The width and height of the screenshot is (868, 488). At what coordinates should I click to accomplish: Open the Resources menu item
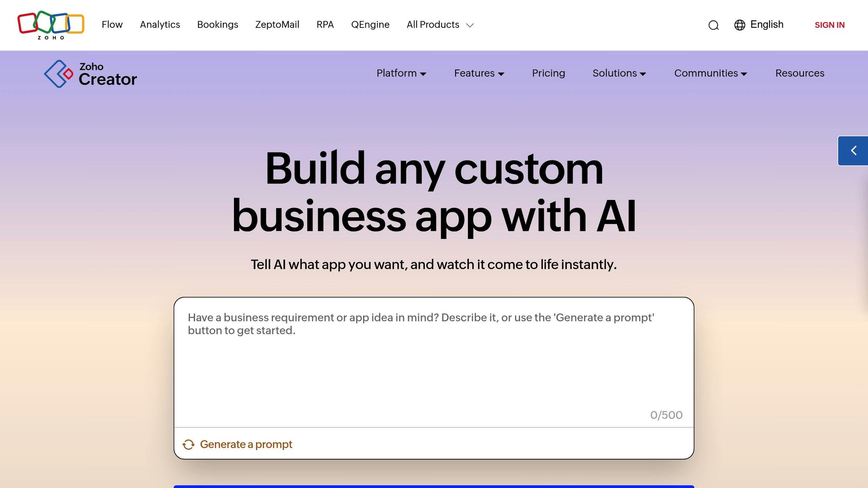point(799,73)
